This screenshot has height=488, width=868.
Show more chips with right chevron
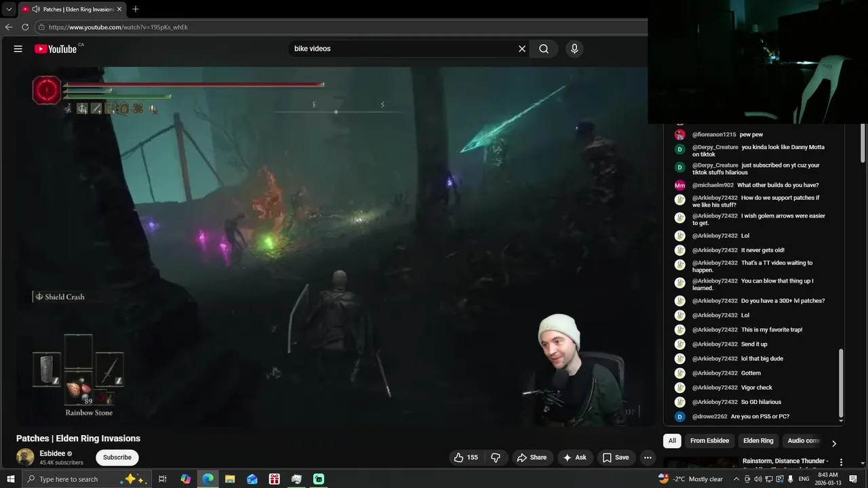(x=834, y=443)
